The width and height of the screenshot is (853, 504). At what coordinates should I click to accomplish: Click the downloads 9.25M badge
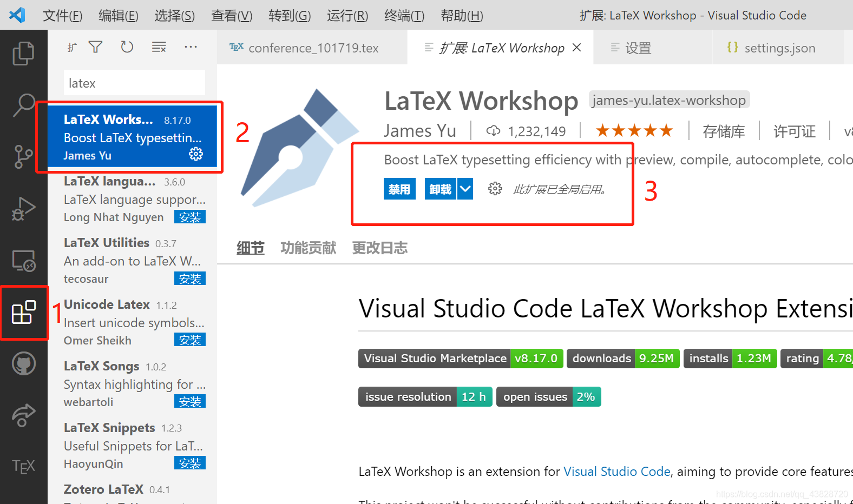pyautogui.click(x=623, y=359)
